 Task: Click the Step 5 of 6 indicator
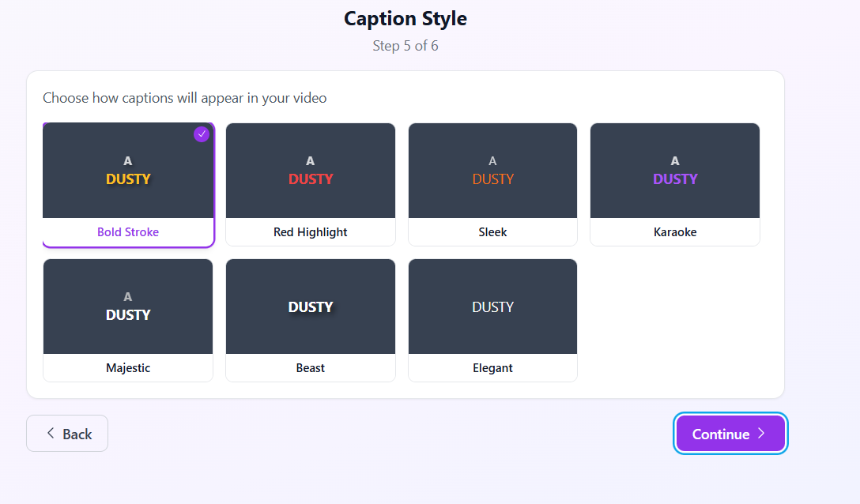pyautogui.click(x=405, y=46)
